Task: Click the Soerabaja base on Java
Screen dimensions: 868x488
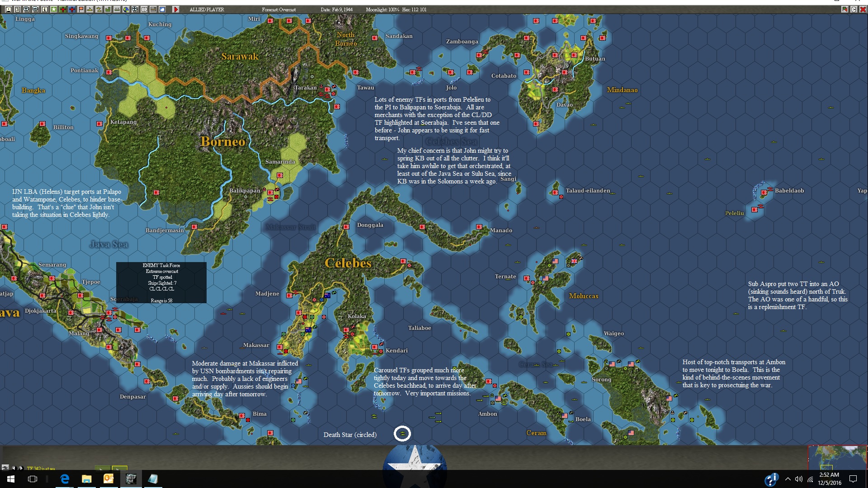Action: point(109,313)
